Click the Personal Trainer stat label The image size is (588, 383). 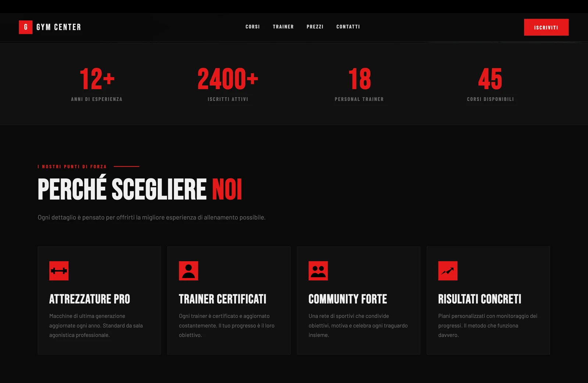(x=359, y=99)
